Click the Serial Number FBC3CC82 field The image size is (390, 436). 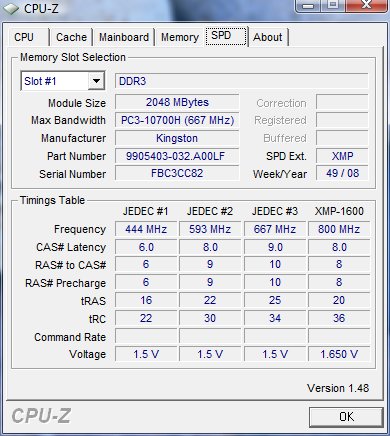[177, 173]
